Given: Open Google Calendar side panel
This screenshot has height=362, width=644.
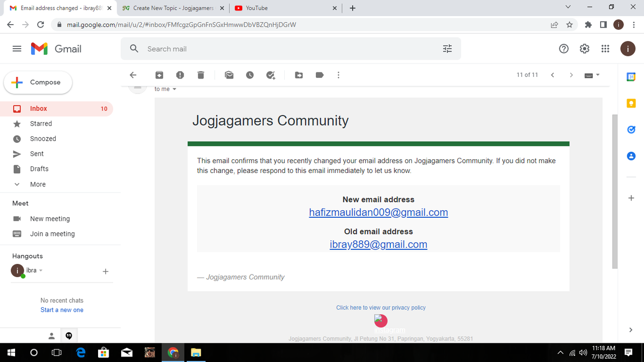Looking at the screenshot, I should tap(631, 77).
